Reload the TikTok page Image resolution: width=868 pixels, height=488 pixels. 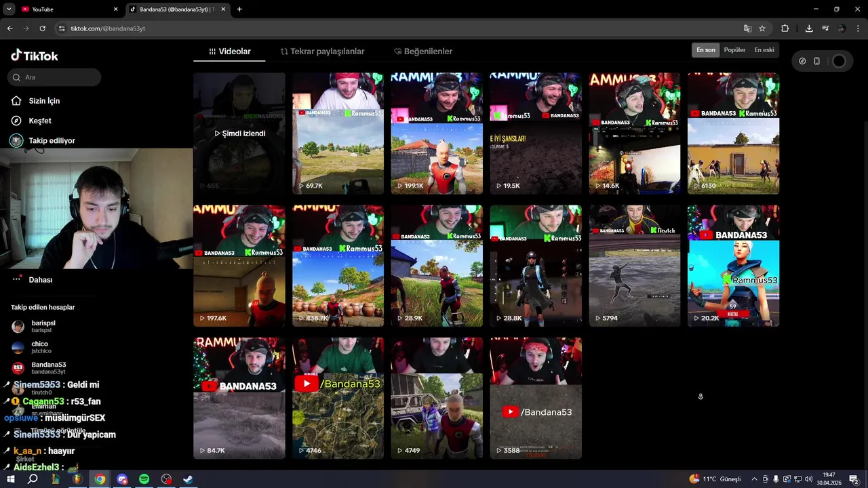(42, 28)
